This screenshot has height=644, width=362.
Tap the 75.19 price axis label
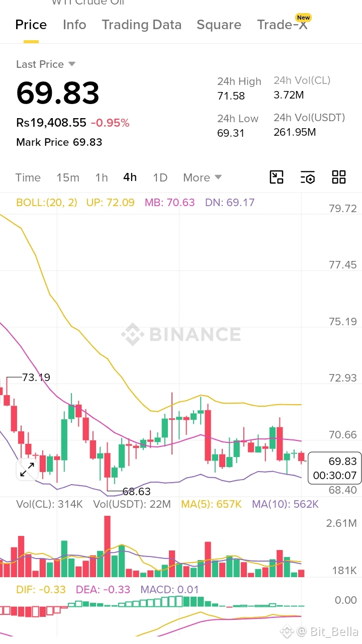(343, 322)
